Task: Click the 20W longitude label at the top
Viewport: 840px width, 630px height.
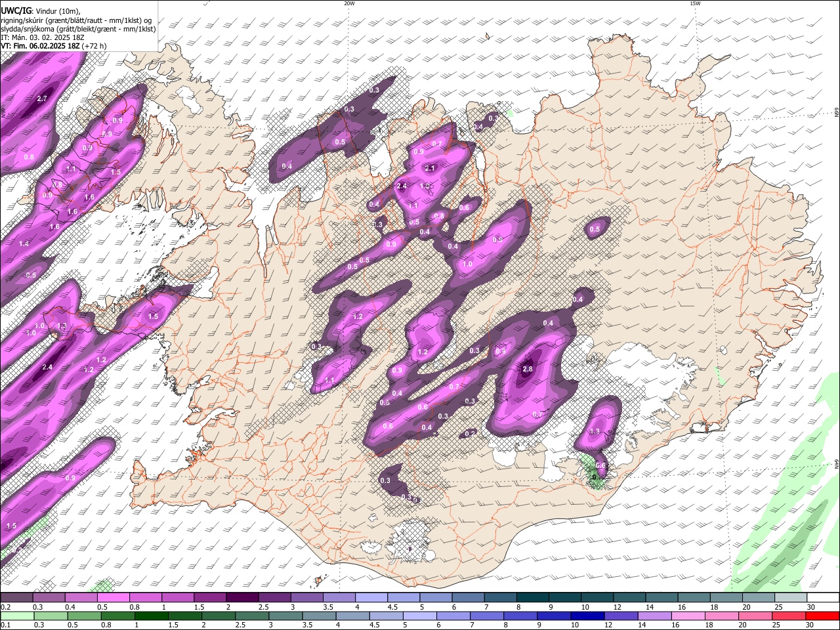Action: (349, 3)
